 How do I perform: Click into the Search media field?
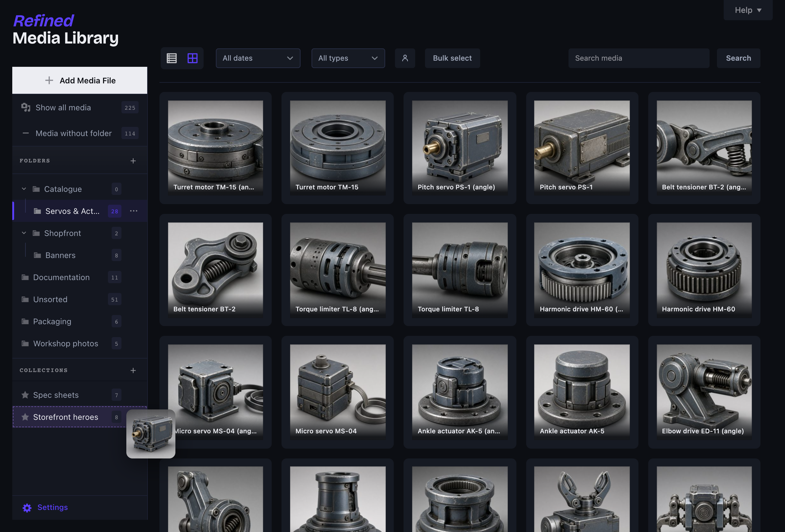coord(639,58)
